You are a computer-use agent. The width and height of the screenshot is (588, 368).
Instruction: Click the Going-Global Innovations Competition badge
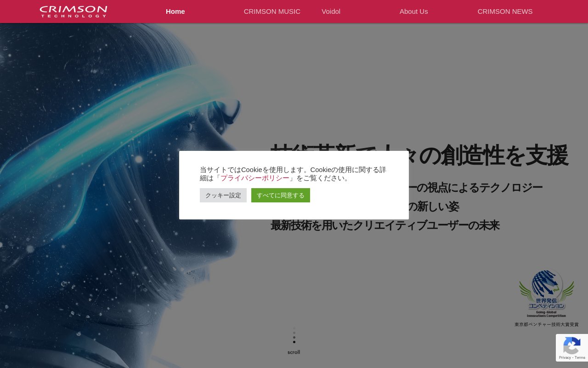[x=547, y=293]
